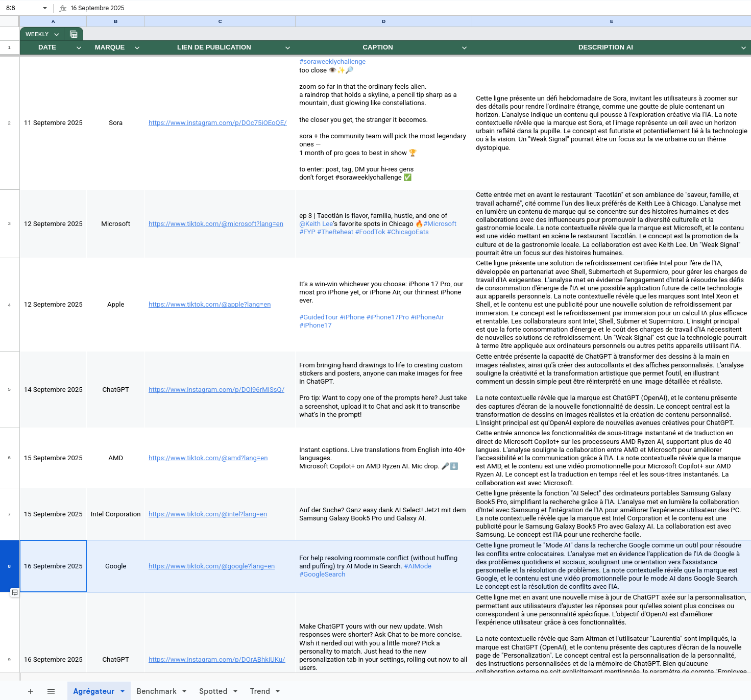
Task: Open the Sora Instagram post link
Action: [x=217, y=122]
